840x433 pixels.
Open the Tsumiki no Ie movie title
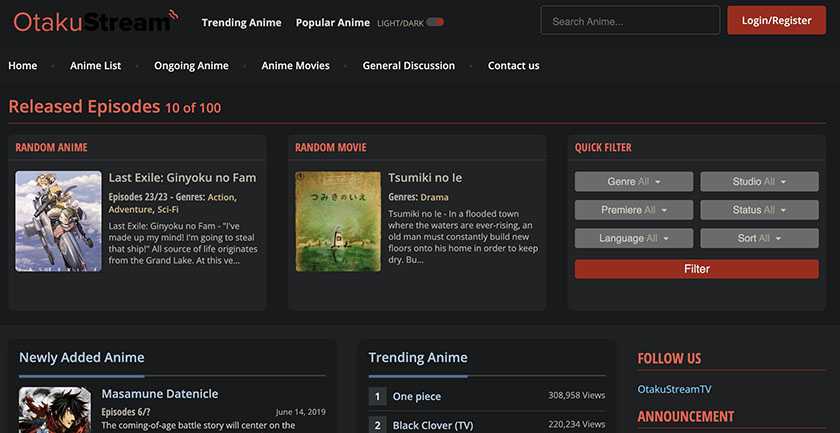pyautogui.click(x=425, y=178)
